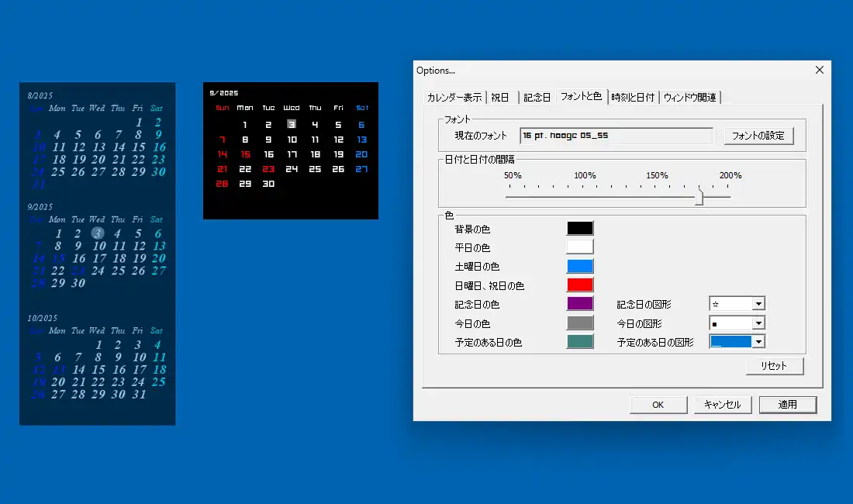Click 8/2025 heading in blue calendar
The image size is (853, 504).
(x=40, y=95)
